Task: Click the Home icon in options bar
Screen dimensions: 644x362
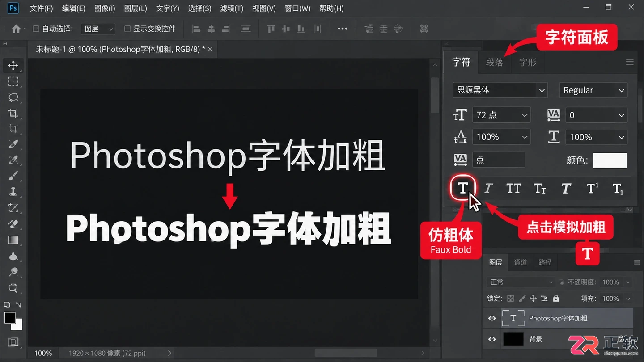Action: click(16, 29)
